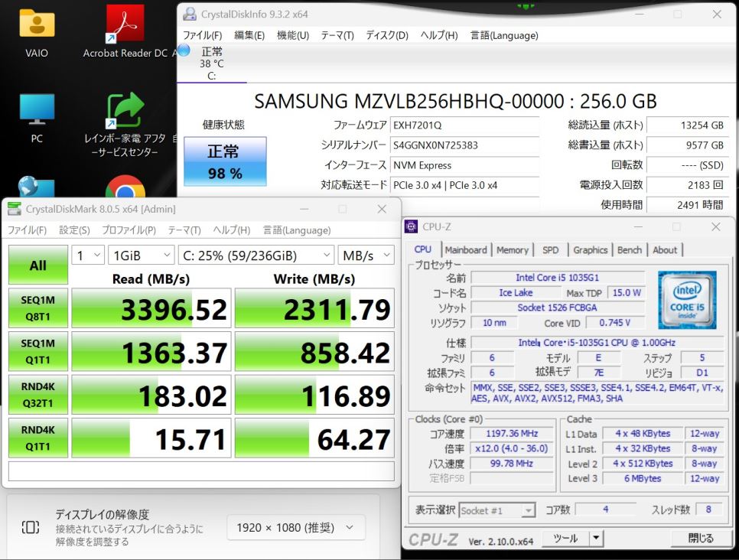The height and width of the screenshot is (560, 739).
Task: Open 編集(E) menu in CrystalDiskInfo
Action: tap(249, 35)
